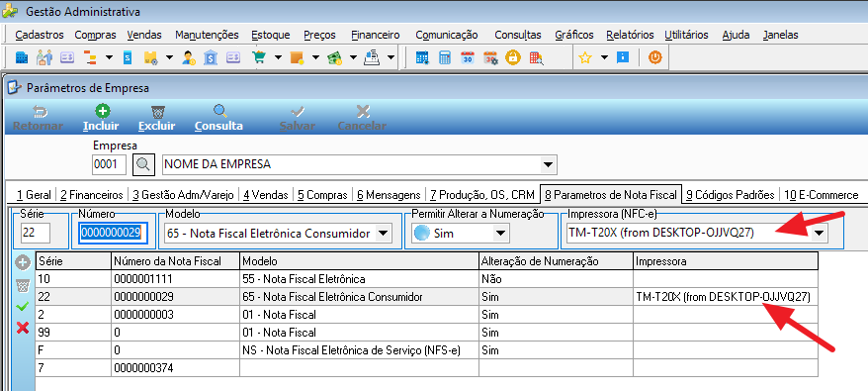The width and height of the screenshot is (868, 391).
Task: Expand the dropdown arrow next to star icon
Action: pos(604,57)
